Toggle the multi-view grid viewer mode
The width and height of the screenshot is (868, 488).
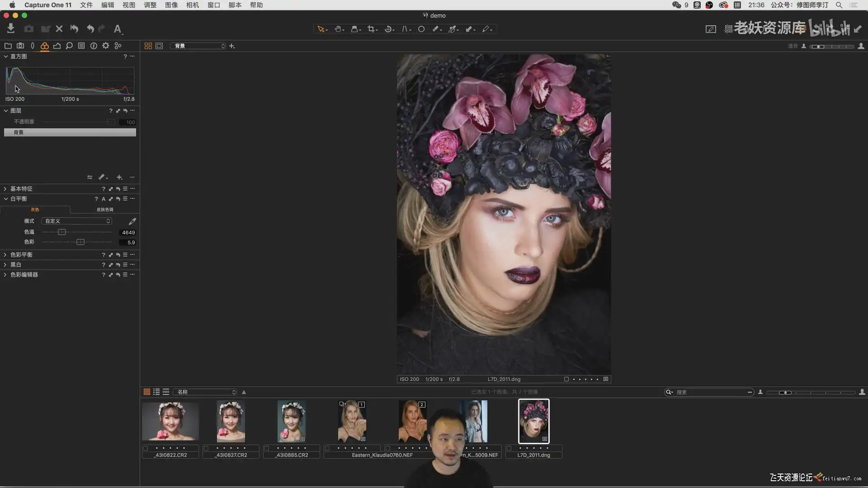coord(148,46)
